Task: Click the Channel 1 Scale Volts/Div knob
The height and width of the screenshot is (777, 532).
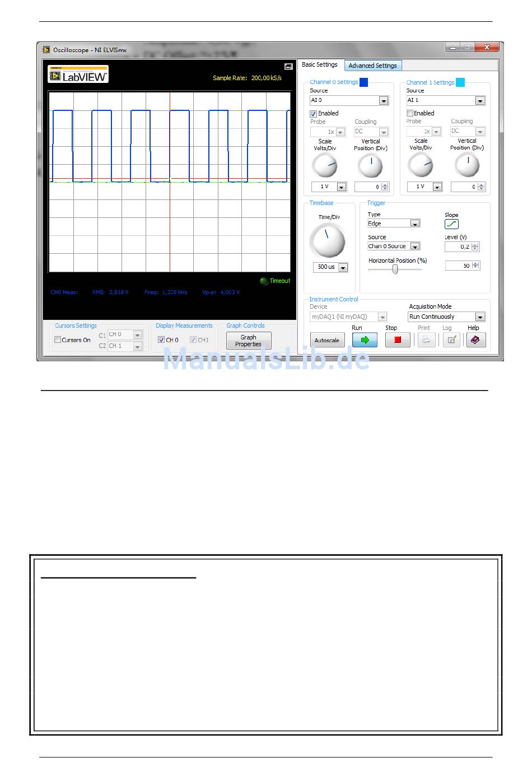Action: tap(421, 166)
